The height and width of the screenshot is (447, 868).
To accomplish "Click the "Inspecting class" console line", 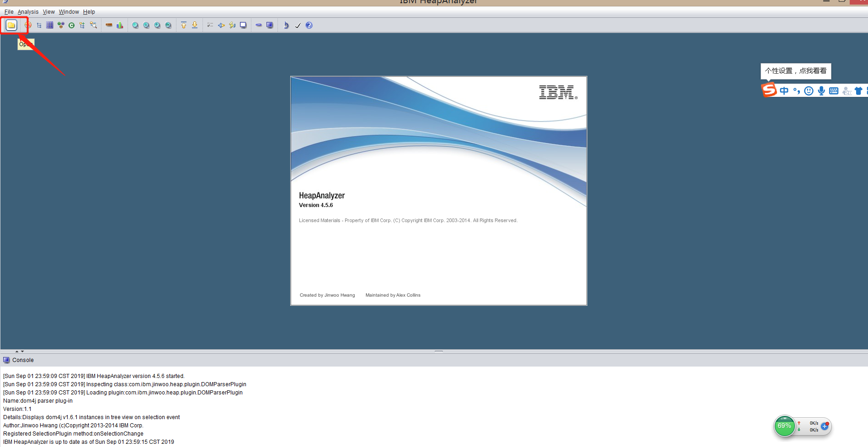I will (x=125, y=384).
